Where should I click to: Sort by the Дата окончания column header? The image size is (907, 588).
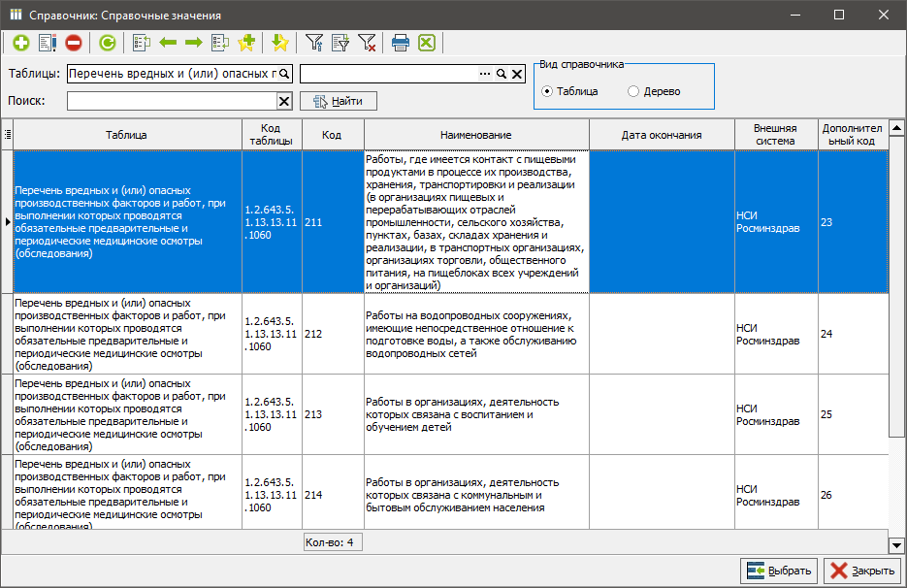coord(662,135)
